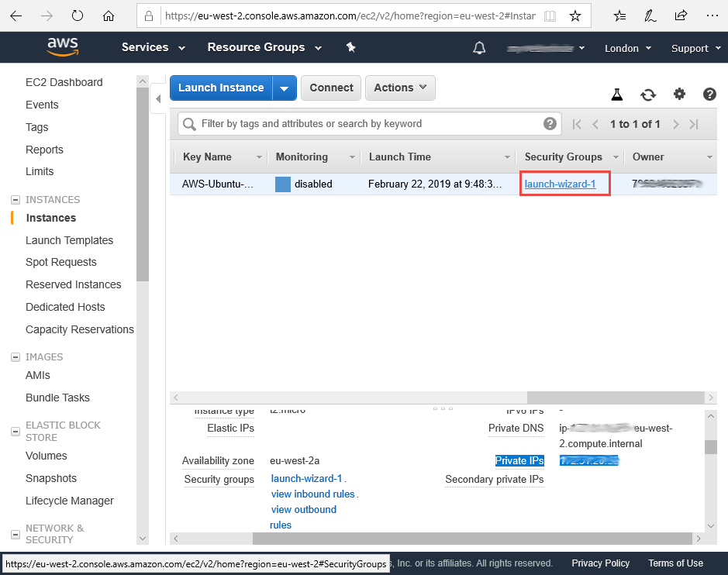
Task: Click the blue Monitoring status square
Action: [283, 184]
